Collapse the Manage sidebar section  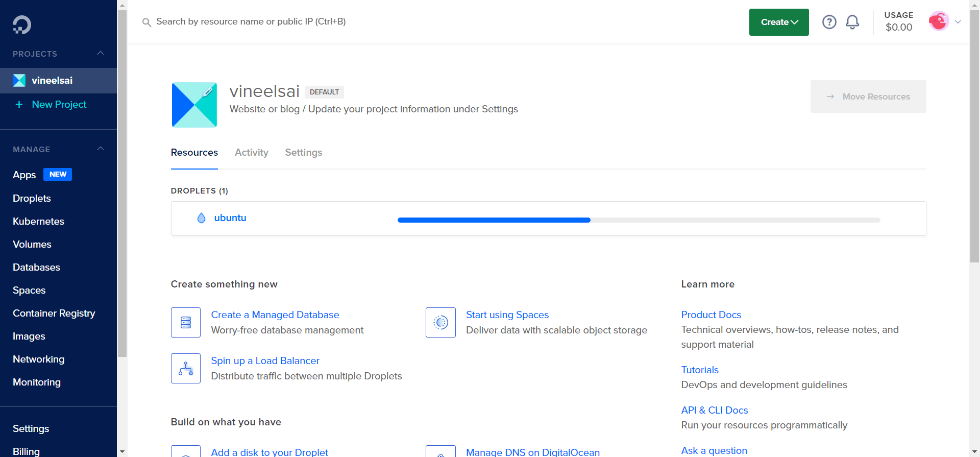(101, 149)
